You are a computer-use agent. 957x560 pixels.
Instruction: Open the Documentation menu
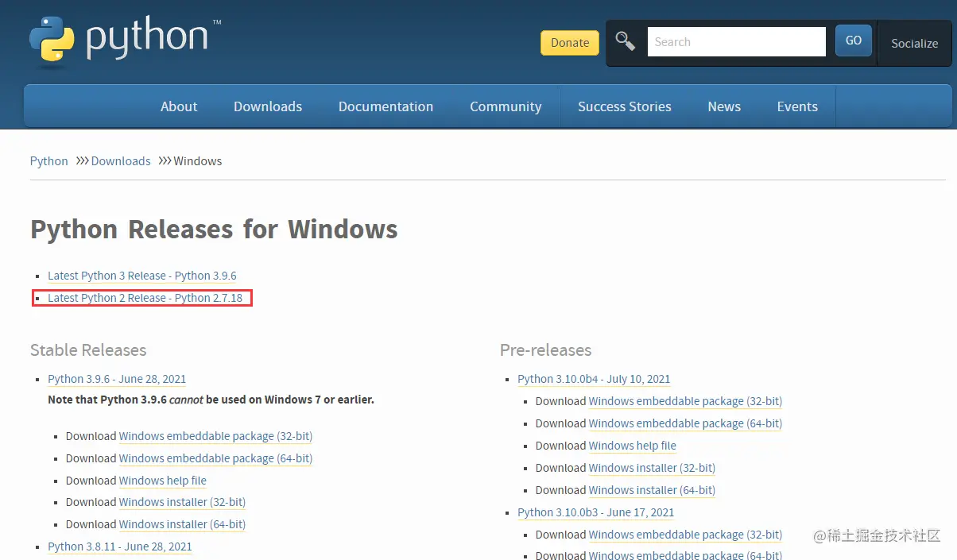(x=386, y=106)
